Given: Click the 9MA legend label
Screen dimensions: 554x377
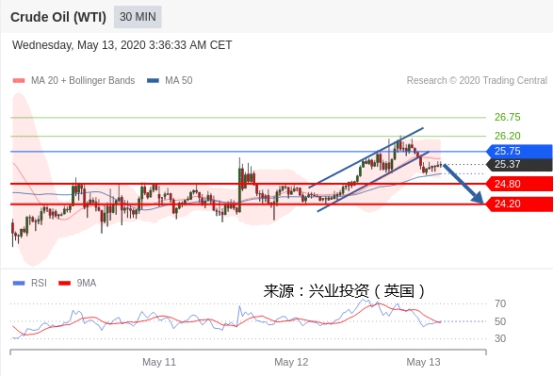Looking at the screenshot, I should click(87, 283).
